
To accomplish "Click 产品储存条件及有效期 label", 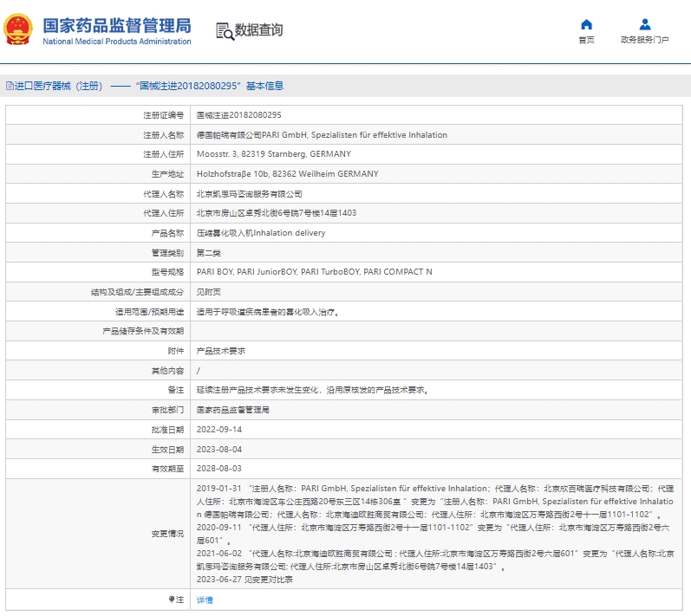I will click(143, 331).
